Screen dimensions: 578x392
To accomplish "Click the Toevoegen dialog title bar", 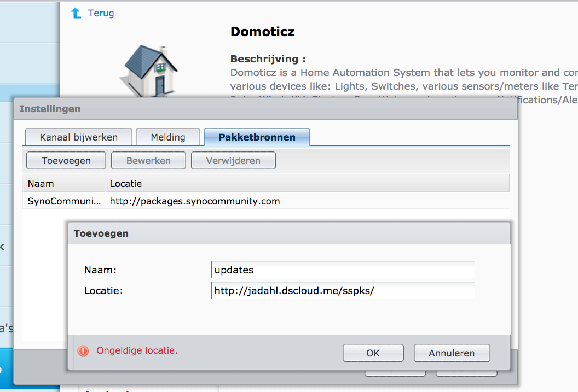I will pos(289,233).
